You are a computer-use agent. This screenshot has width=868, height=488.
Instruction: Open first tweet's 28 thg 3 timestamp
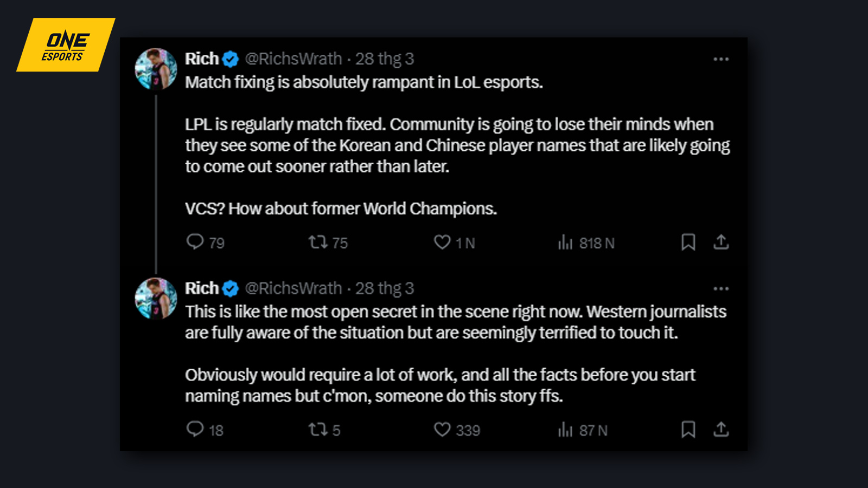click(x=384, y=59)
